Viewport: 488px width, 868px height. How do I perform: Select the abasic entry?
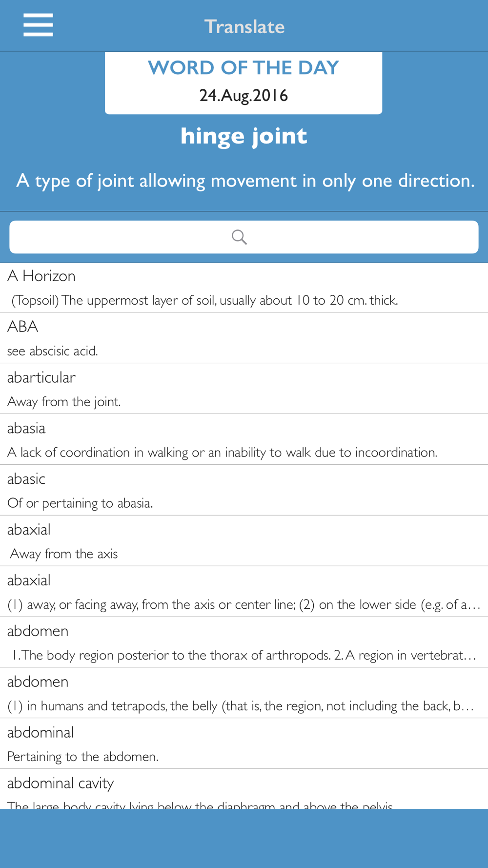244,490
